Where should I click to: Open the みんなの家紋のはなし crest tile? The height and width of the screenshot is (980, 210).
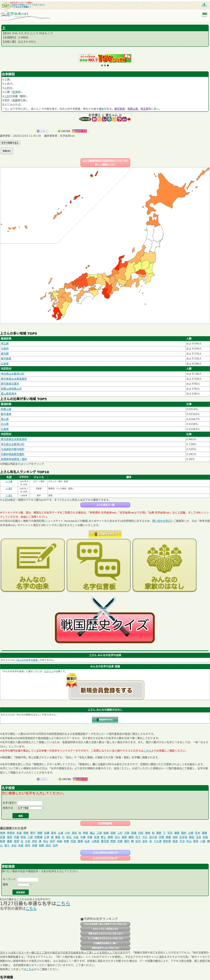point(165,565)
